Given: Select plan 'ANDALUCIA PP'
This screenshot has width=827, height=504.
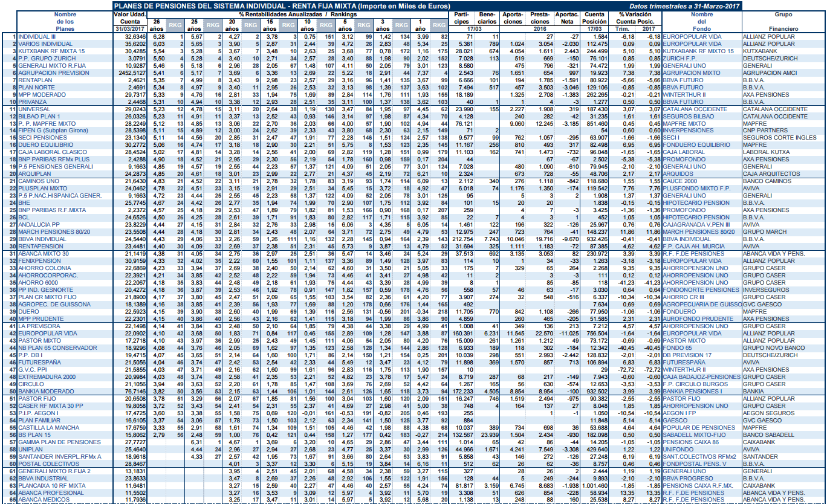Looking at the screenshot, I should pyautogui.click(x=39, y=224).
